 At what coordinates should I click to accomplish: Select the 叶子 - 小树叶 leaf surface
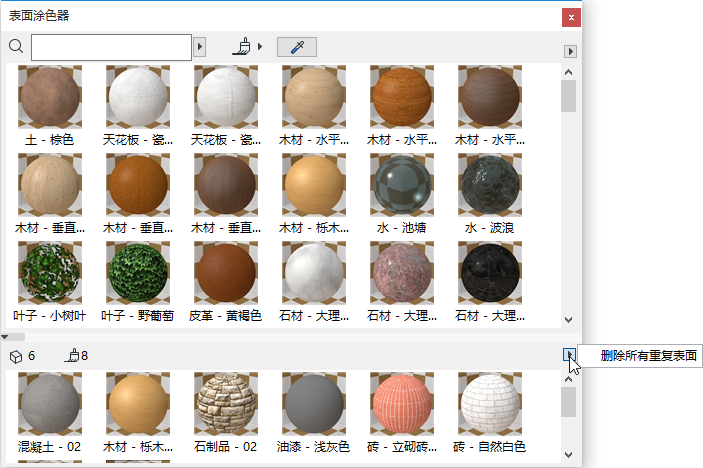pos(49,273)
